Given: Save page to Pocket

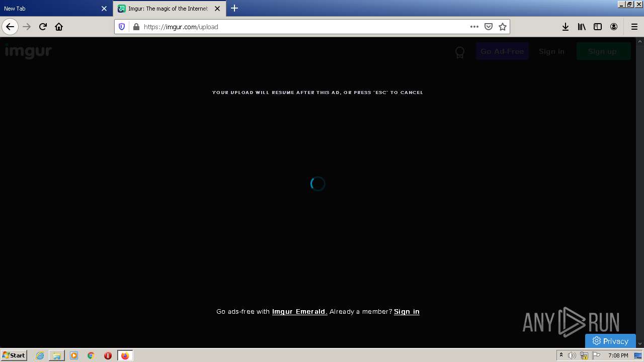Looking at the screenshot, I should (x=488, y=27).
